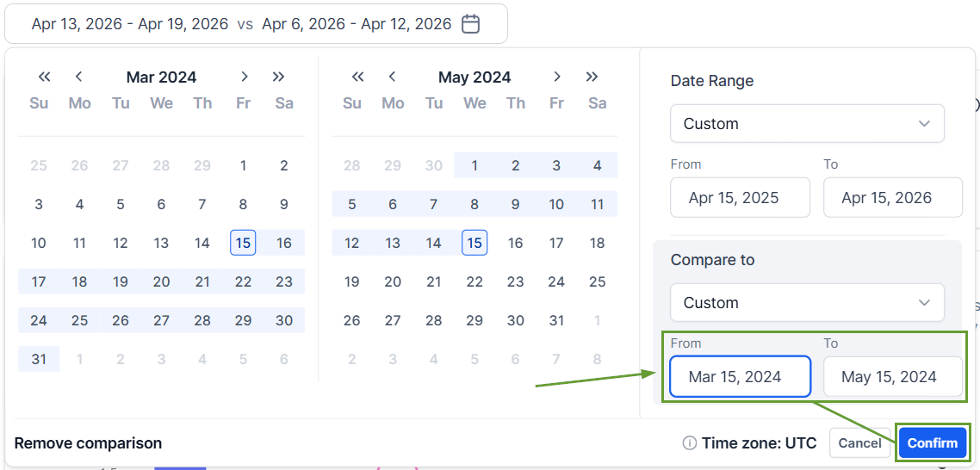Go to next month in May calendar
The width and height of the screenshot is (980, 470).
tap(557, 77)
